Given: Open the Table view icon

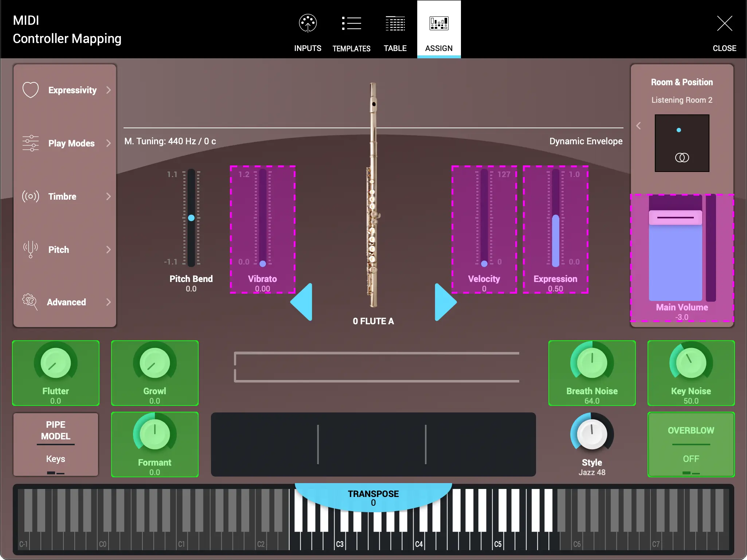Looking at the screenshot, I should click(395, 23).
